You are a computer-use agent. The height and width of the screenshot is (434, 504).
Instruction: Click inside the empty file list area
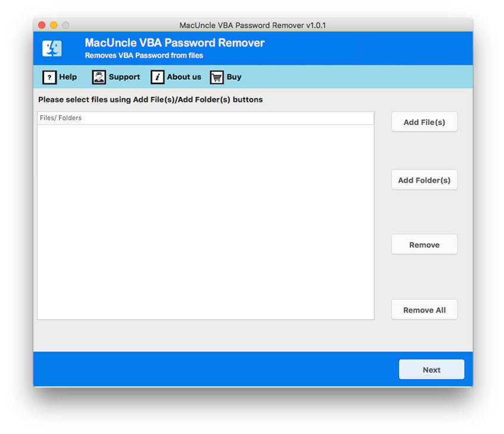coord(206,220)
